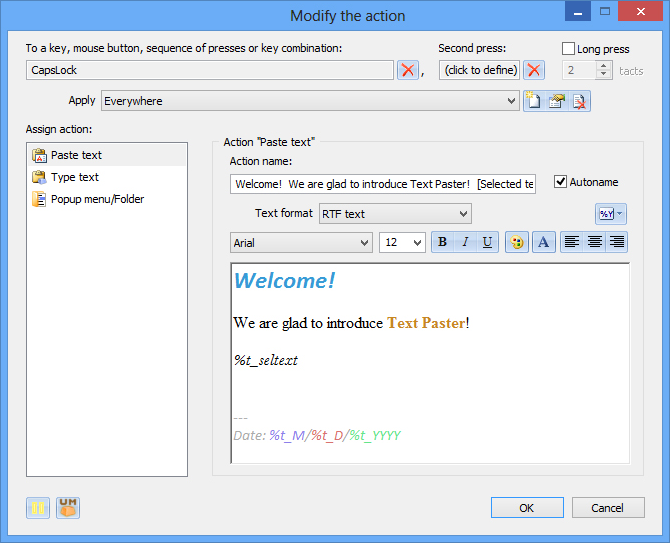Select the Paste text action
Viewport: 670px width, 543px height.
click(x=107, y=155)
